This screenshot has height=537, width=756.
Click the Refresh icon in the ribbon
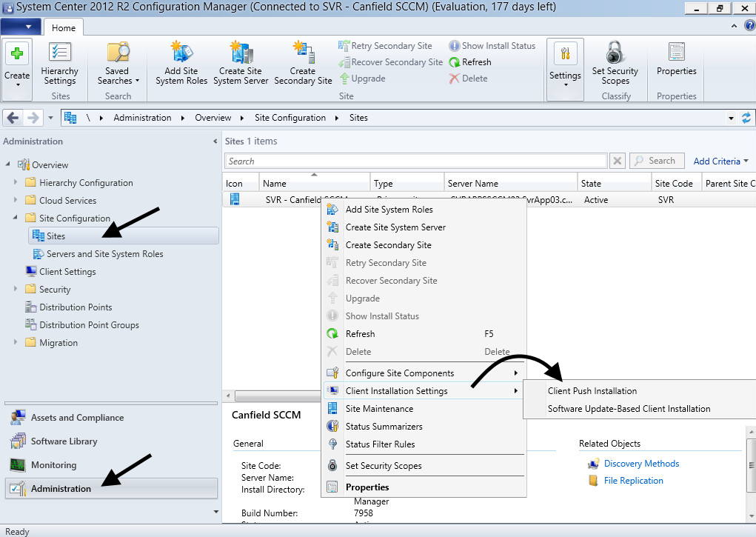click(x=455, y=62)
